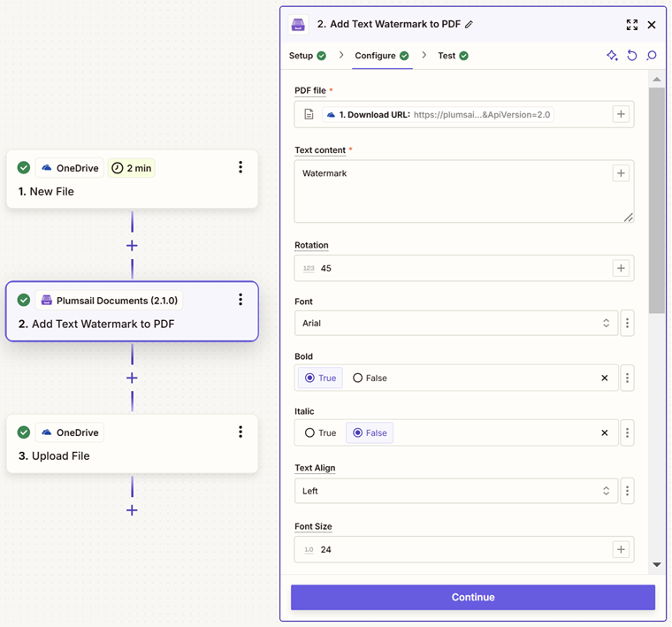This screenshot has height=627, width=672.
Task: Expand the step panel to full screen
Action: 631,25
